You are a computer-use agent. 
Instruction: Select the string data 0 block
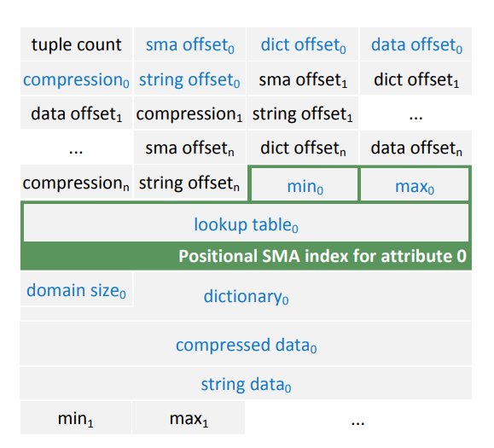(246, 383)
